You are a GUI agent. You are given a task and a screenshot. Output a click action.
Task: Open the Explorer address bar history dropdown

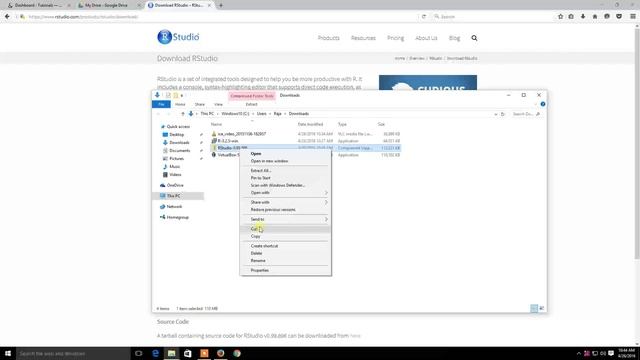point(496,114)
